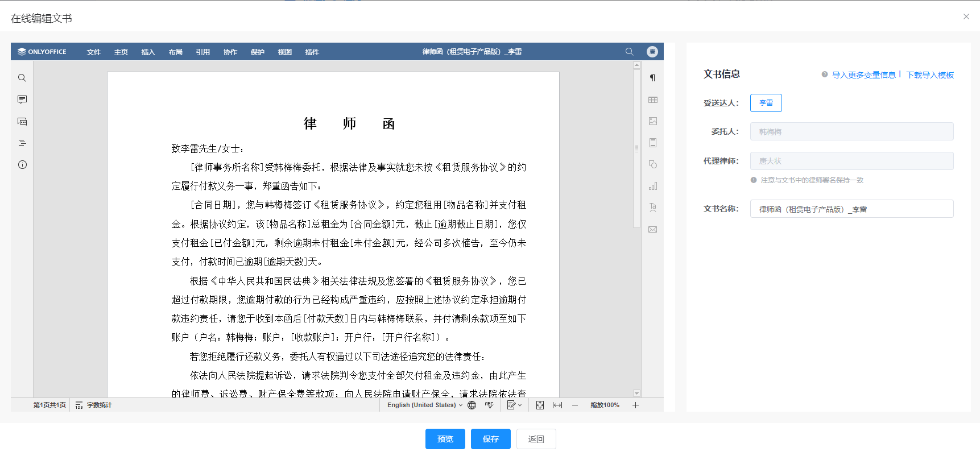Open the navigation headings panel

tap(22, 143)
